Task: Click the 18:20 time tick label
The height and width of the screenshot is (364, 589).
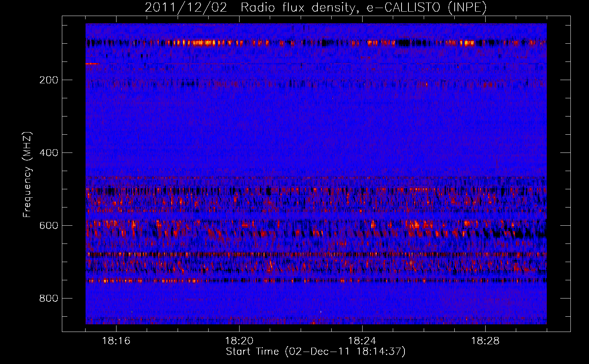Action: [239, 341]
